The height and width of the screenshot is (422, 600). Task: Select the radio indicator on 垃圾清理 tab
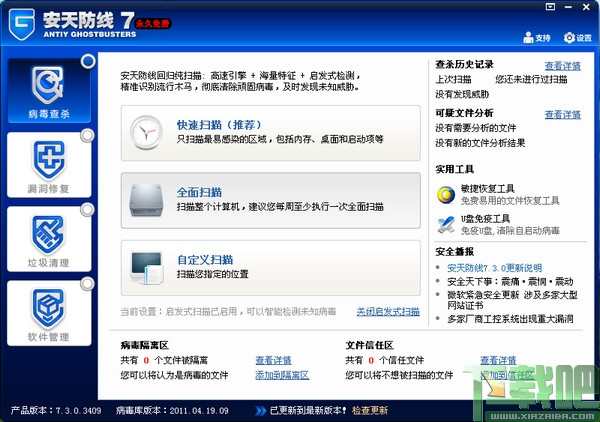pyautogui.click(x=88, y=210)
